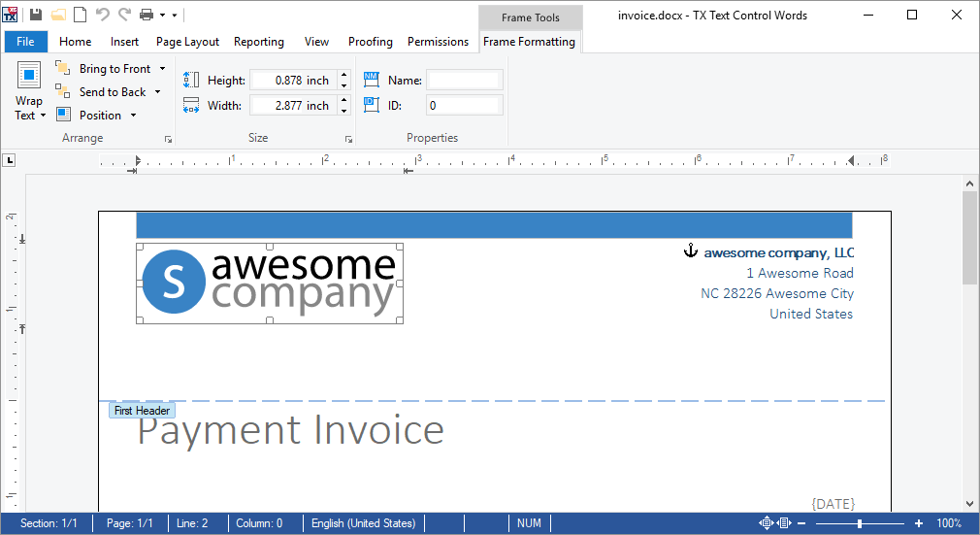The height and width of the screenshot is (535, 980).
Task: Click the TX Text Control app icon
Action: click(10, 15)
